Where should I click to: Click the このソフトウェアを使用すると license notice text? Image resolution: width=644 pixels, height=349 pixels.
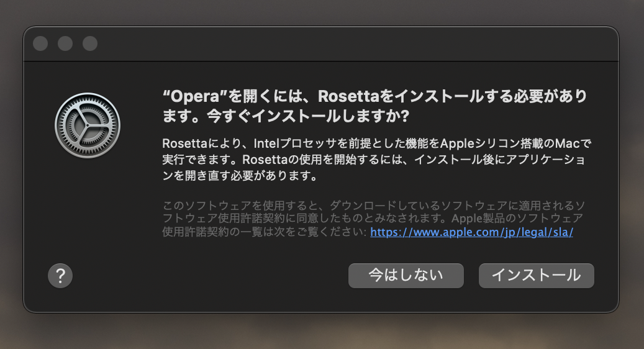[x=373, y=219]
